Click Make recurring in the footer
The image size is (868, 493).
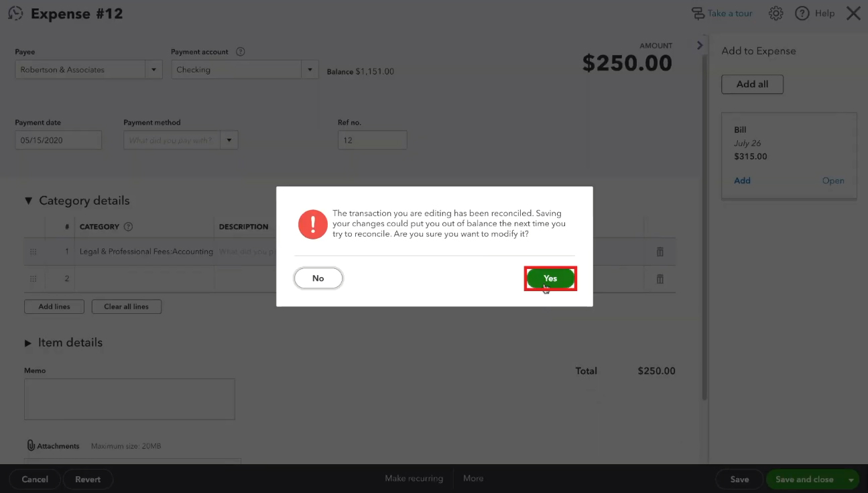(x=414, y=478)
